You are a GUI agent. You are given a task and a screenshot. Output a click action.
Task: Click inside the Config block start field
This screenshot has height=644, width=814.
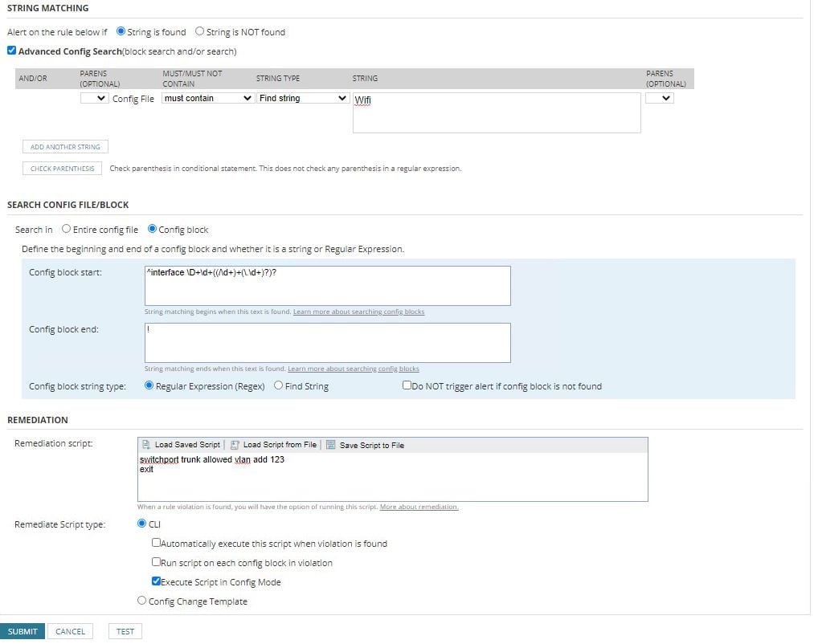pos(328,286)
